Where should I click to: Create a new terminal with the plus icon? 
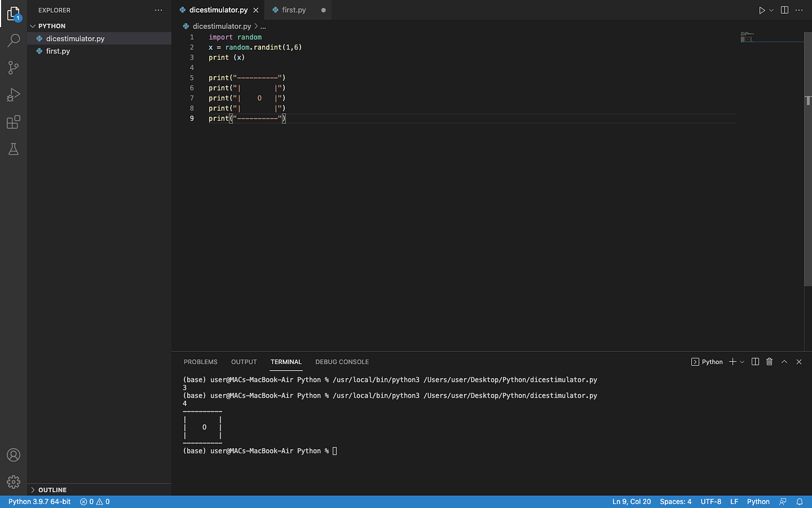click(732, 361)
